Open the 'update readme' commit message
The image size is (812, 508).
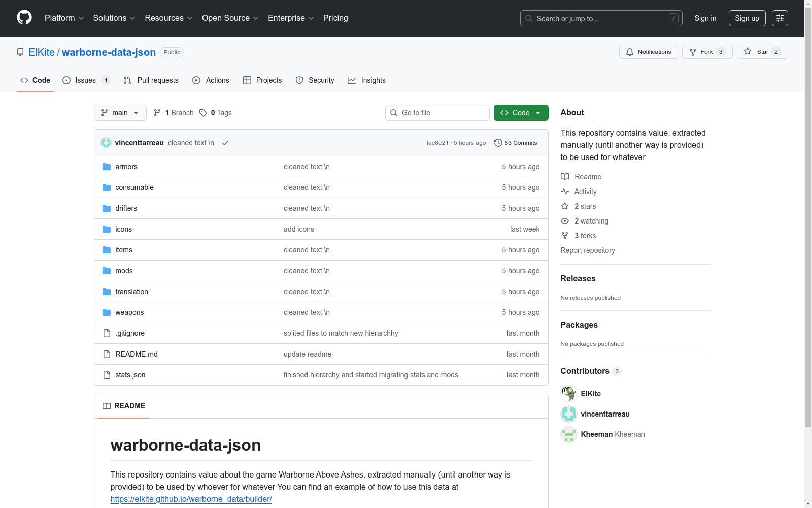pos(308,354)
